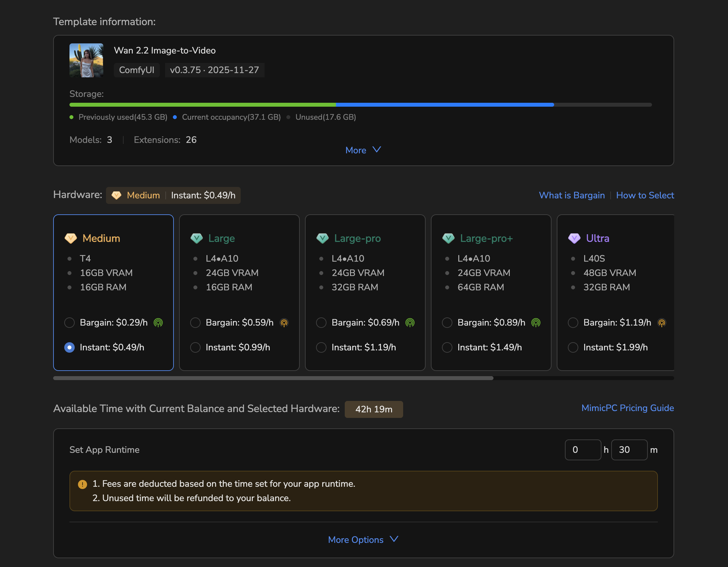Click Ultra bargain orange availability signal icon
Screen dimensions: 728x567
(661, 323)
